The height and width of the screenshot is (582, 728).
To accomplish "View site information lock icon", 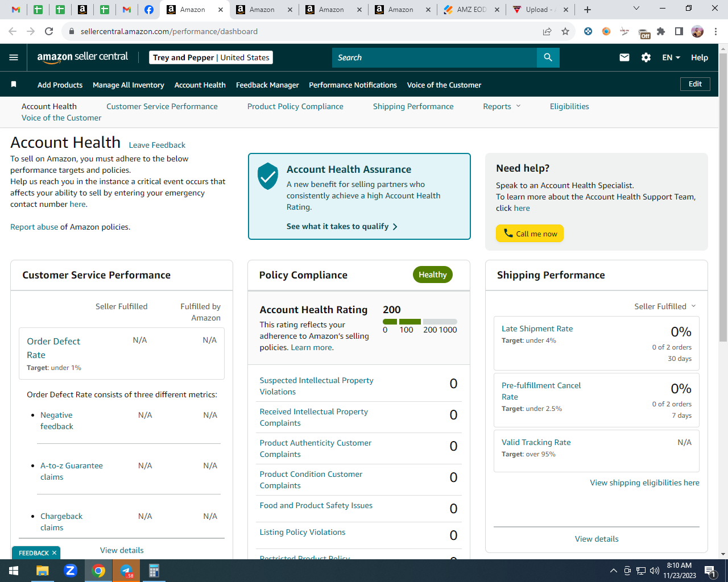I will click(x=72, y=31).
